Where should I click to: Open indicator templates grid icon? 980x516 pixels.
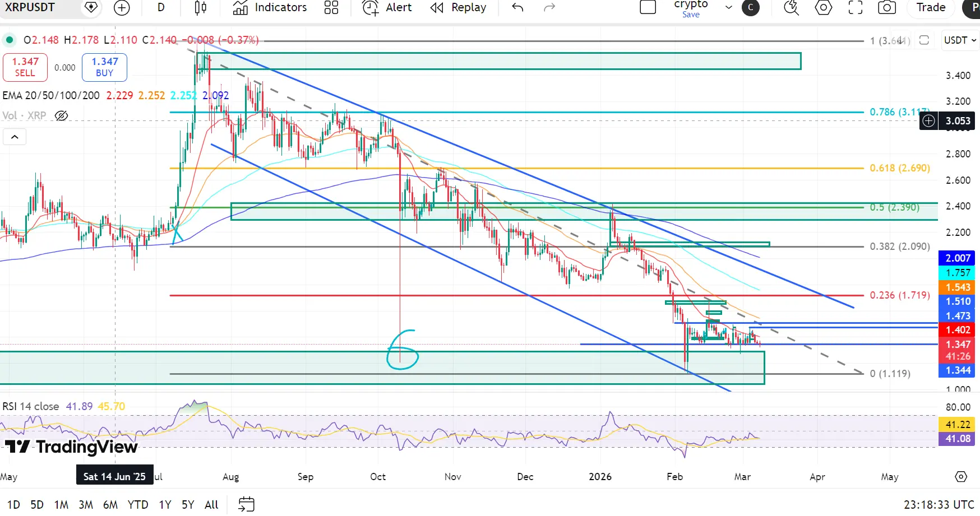click(x=331, y=7)
